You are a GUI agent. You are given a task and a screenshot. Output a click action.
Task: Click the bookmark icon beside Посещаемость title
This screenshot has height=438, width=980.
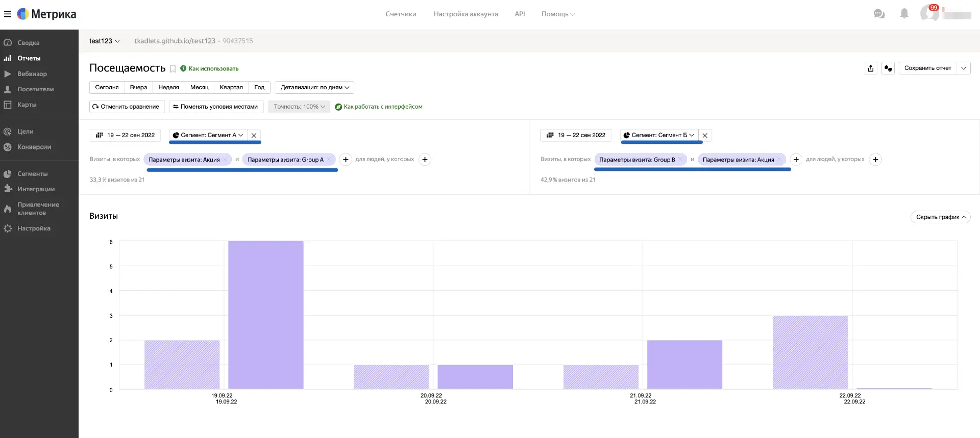pyautogui.click(x=173, y=69)
